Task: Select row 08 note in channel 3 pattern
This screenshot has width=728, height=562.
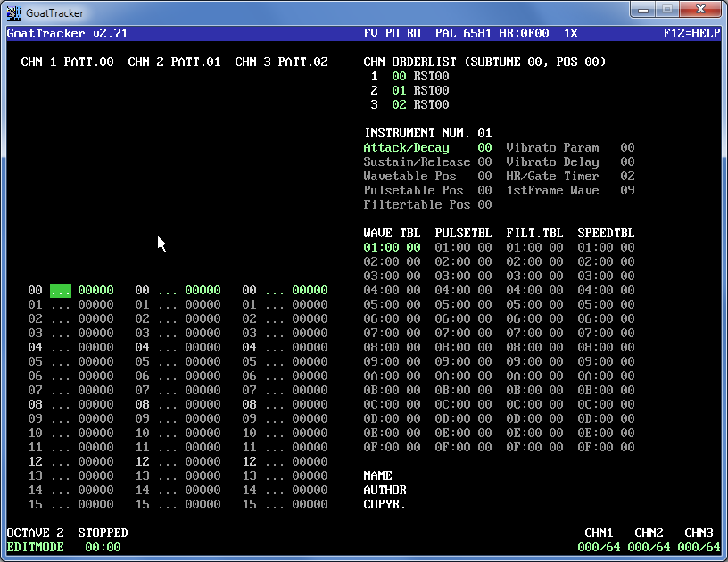Action: [274, 404]
